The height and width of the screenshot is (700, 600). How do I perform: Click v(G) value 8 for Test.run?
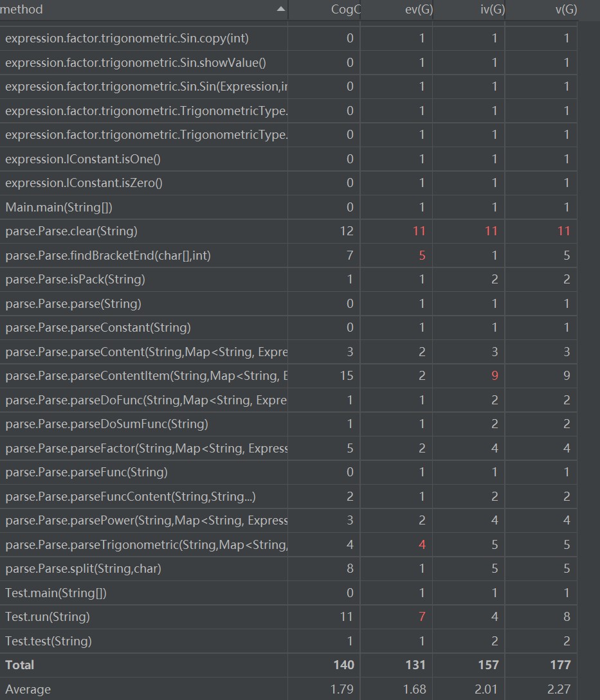567,617
